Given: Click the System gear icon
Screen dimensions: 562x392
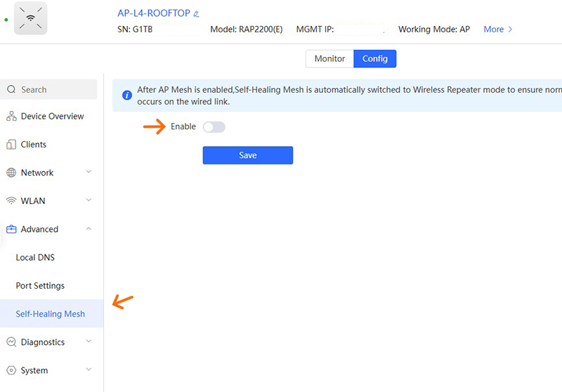Looking at the screenshot, I should click(x=11, y=370).
